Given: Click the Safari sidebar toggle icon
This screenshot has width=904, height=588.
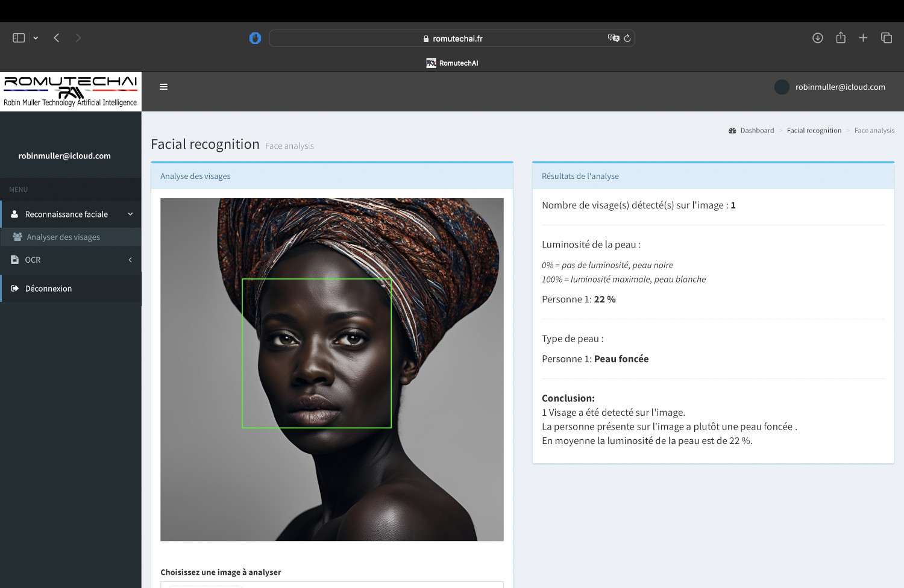Looking at the screenshot, I should 19,38.
